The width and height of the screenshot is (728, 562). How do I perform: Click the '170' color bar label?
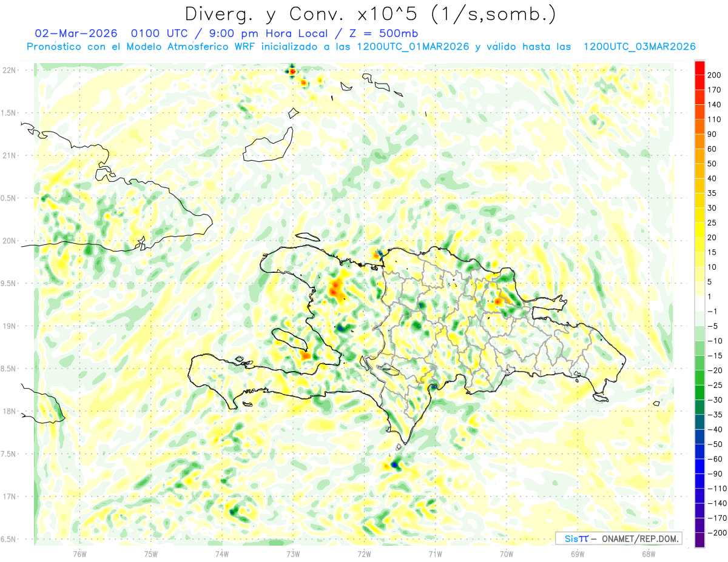[715, 90]
